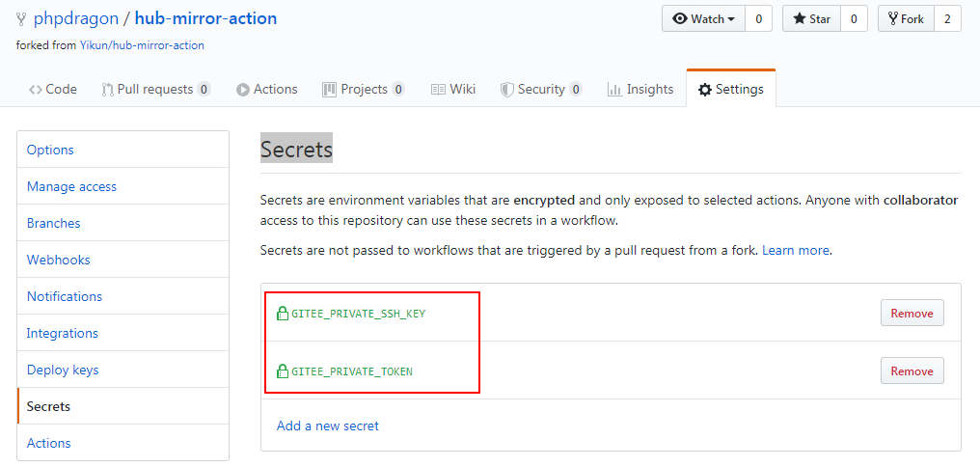
Task: Click the star icon in Star button
Action: pyautogui.click(x=800, y=18)
